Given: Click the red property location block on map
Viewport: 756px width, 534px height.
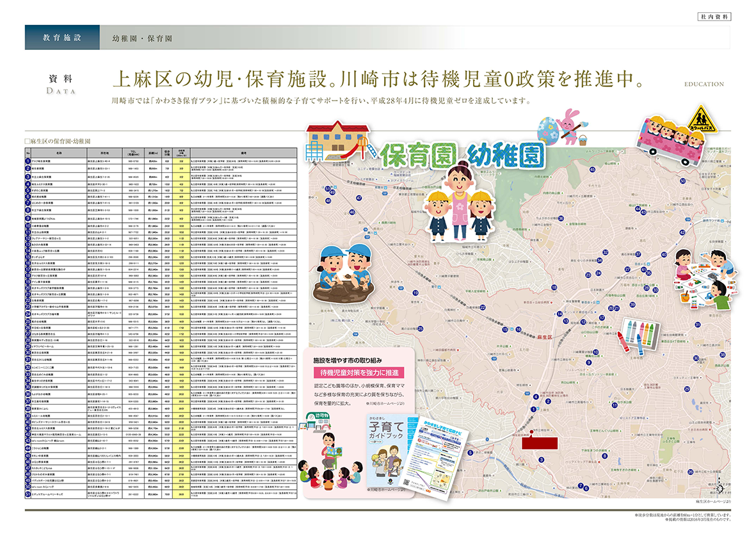Looking at the screenshot, I should (540, 443).
